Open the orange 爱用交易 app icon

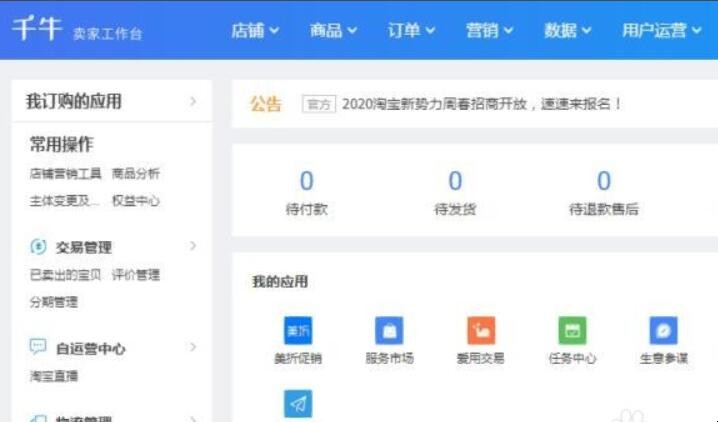480,331
